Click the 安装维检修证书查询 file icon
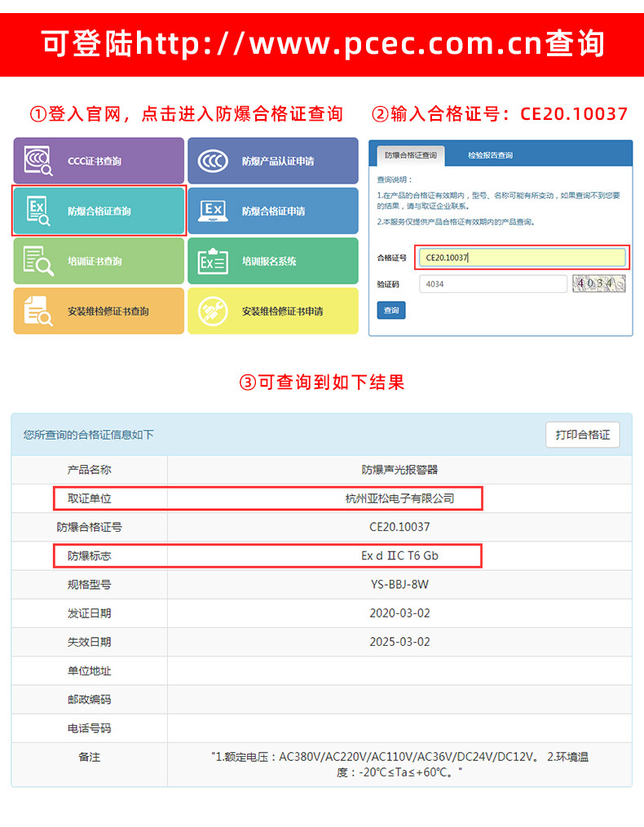This screenshot has width=644, height=827. pos(39,311)
